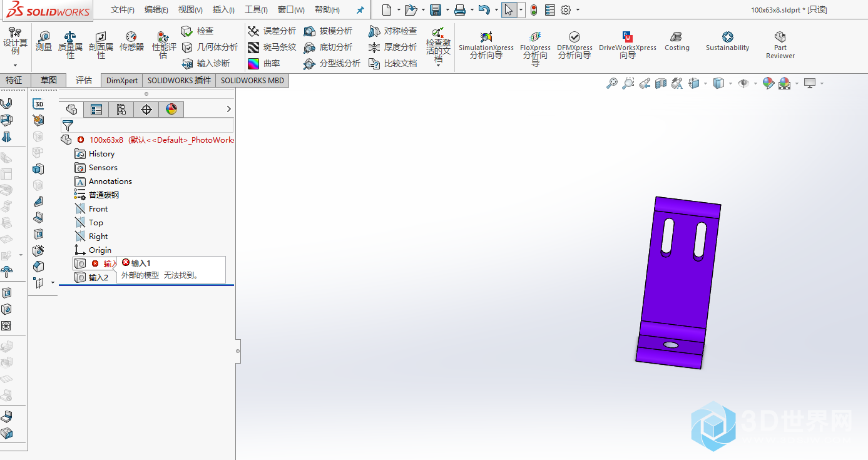Open the Design Study (设计算例) dropdown
The image size is (868, 460).
coord(15,65)
